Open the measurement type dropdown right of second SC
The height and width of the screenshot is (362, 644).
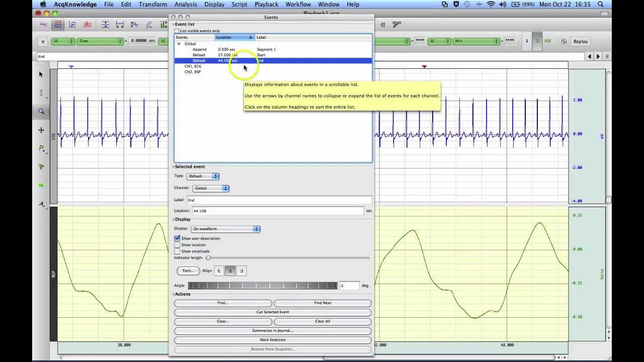(476, 41)
